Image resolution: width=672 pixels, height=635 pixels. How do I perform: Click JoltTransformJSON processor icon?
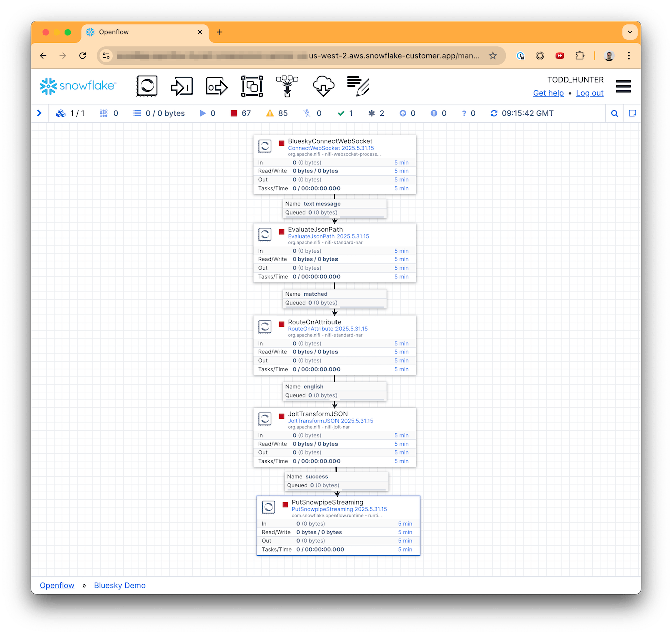(265, 419)
